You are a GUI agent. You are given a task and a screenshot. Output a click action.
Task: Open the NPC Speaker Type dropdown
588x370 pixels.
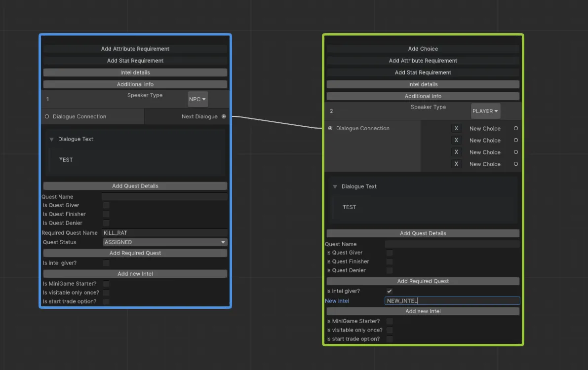(197, 99)
